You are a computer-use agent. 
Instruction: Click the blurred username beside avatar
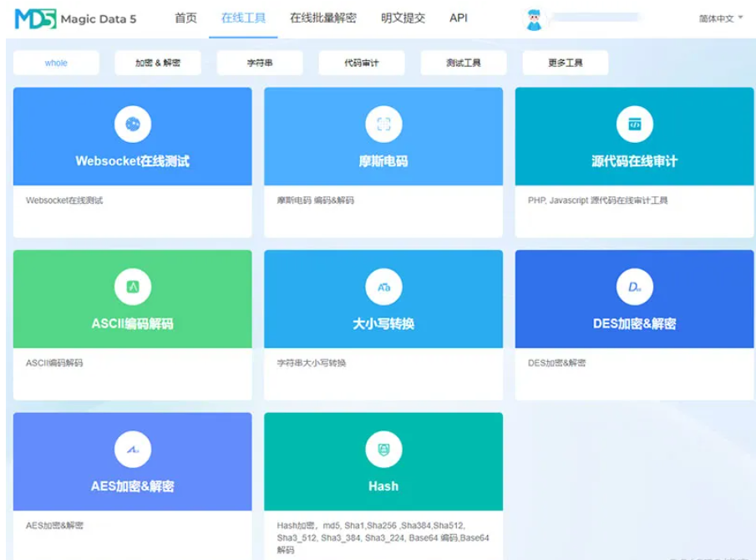[x=597, y=18]
